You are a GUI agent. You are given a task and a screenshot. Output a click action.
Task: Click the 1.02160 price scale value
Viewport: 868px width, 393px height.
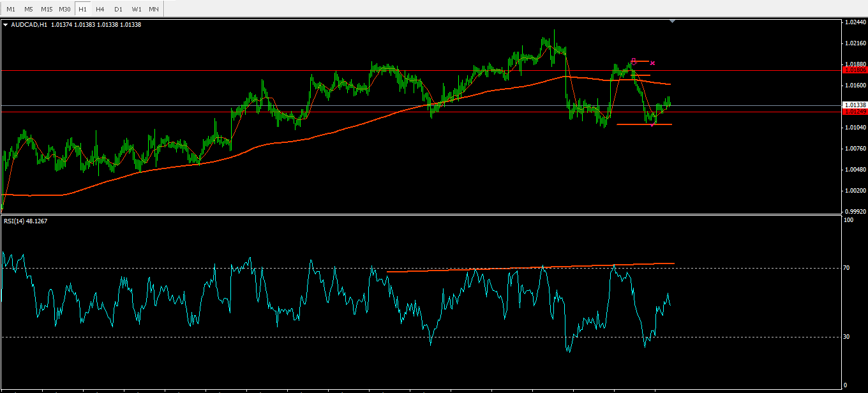(x=855, y=43)
